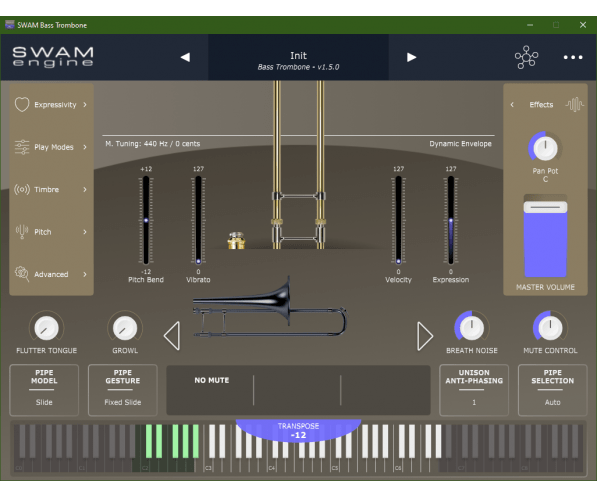The height and width of the screenshot is (497, 597).
Task: Click the +12 Pitch Bend maximum value
Action: [x=146, y=169]
